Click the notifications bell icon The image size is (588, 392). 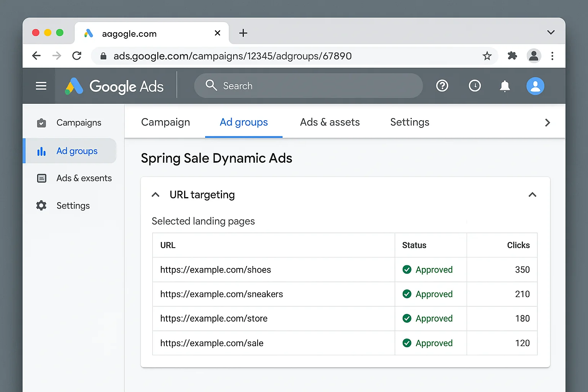tap(505, 86)
